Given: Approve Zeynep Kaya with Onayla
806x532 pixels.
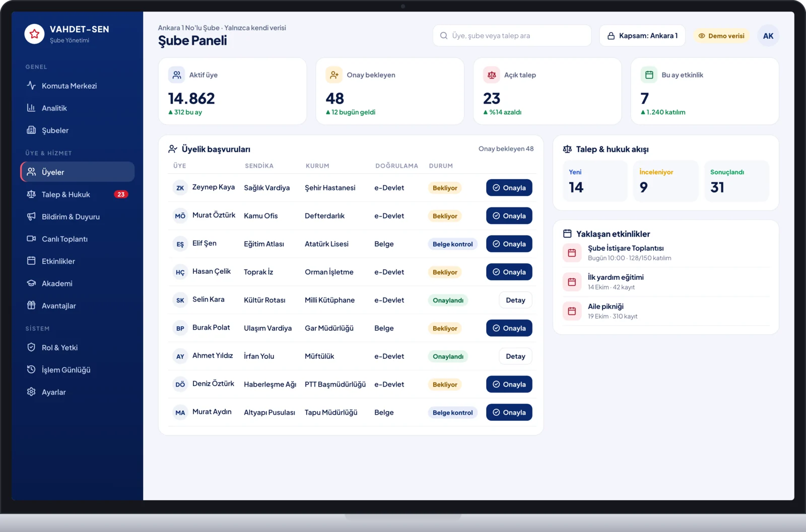Looking at the screenshot, I should coord(509,188).
